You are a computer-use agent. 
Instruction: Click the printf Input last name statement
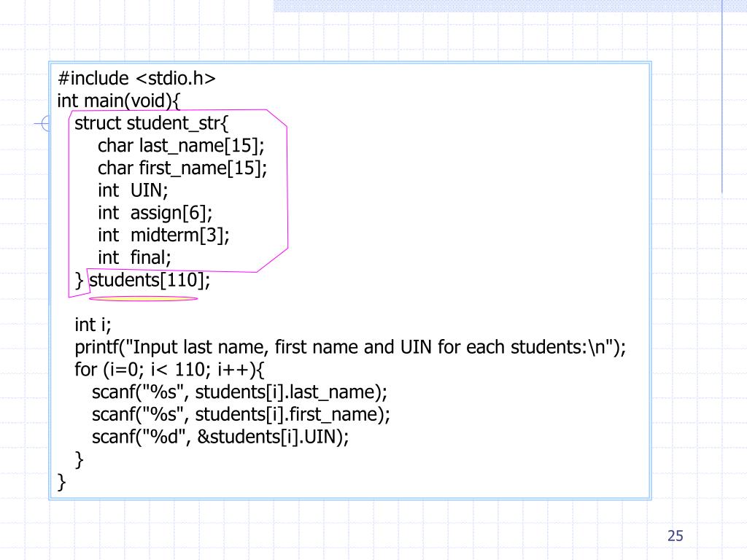350,347
